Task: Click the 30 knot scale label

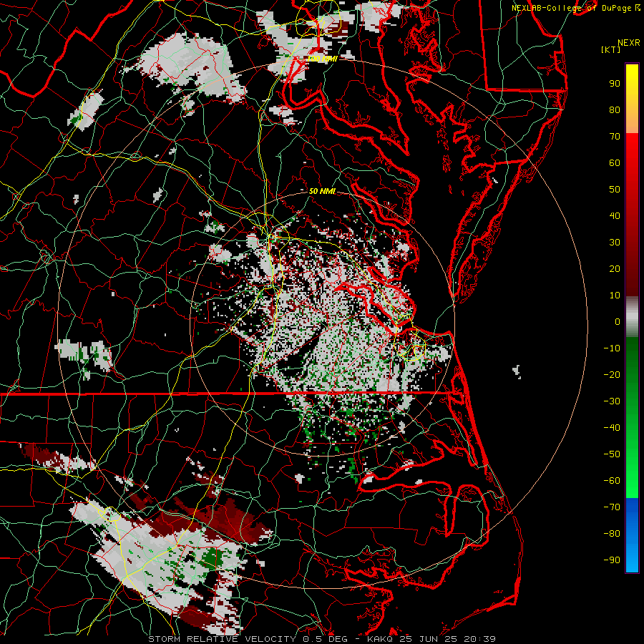Action: tap(615, 243)
